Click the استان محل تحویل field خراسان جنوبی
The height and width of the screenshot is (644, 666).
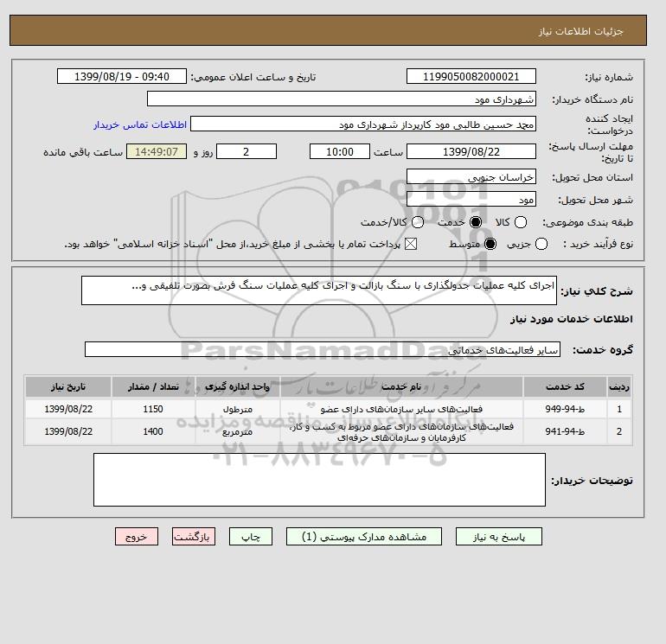coord(471,176)
